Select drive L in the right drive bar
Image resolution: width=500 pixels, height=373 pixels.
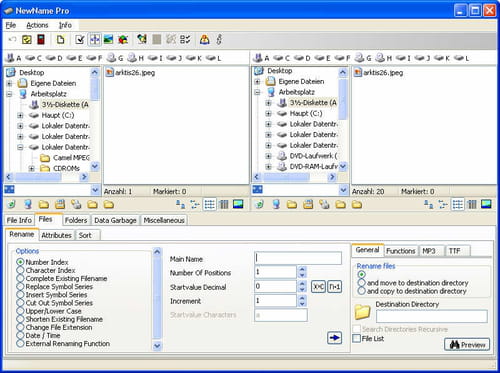click(x=462, y=58)
